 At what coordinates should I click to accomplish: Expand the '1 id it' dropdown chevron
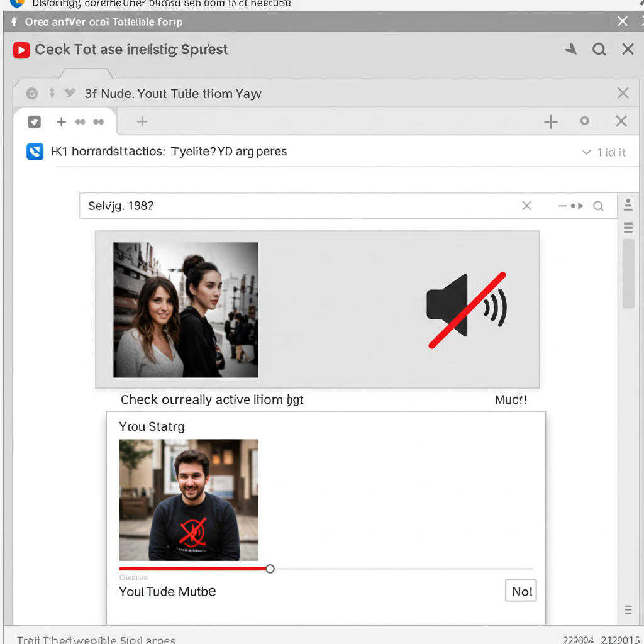click(587, 152)
